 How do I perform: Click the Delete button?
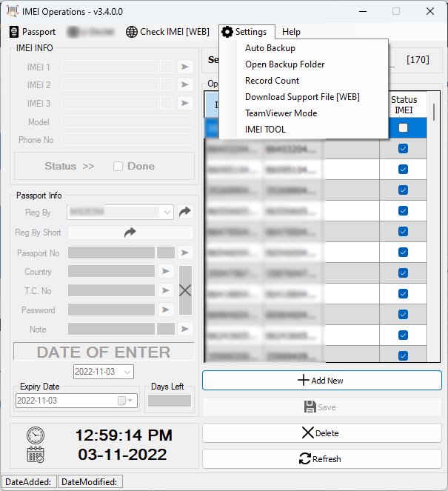tap(322, 433)
